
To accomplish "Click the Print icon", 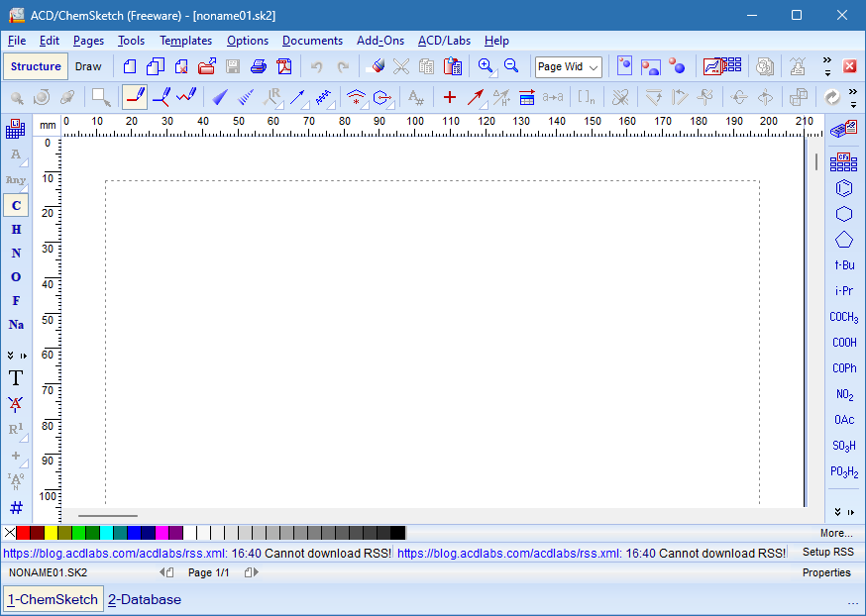I will coord(258,66).
